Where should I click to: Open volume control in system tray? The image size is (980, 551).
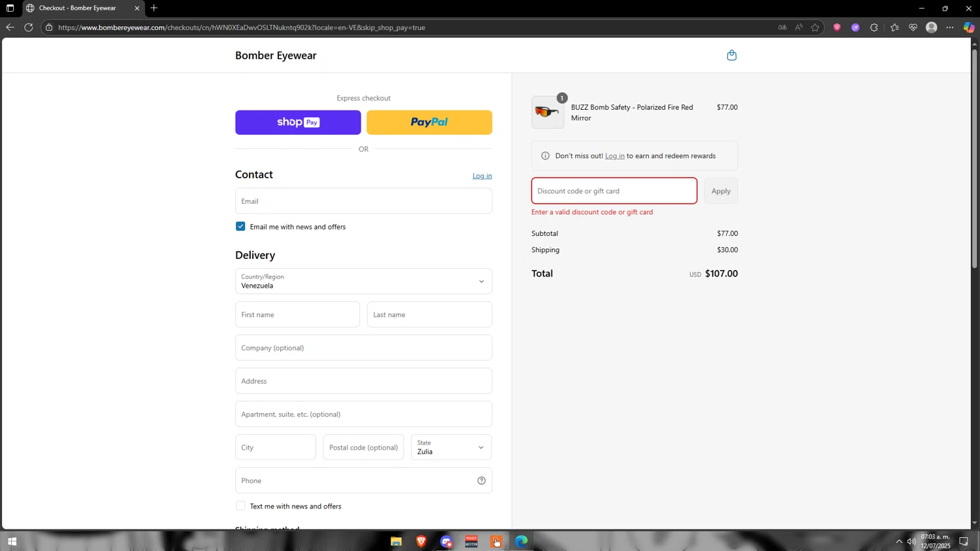911,542
